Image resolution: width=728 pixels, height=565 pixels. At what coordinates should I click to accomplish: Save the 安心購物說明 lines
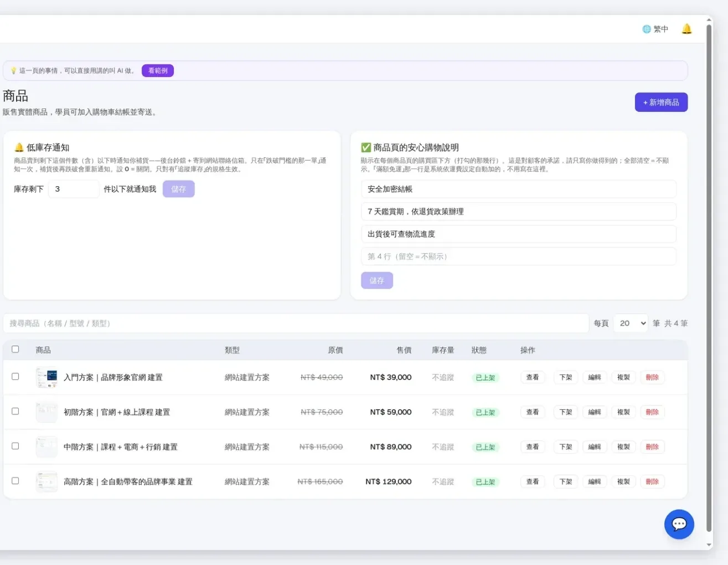[377, 281]
